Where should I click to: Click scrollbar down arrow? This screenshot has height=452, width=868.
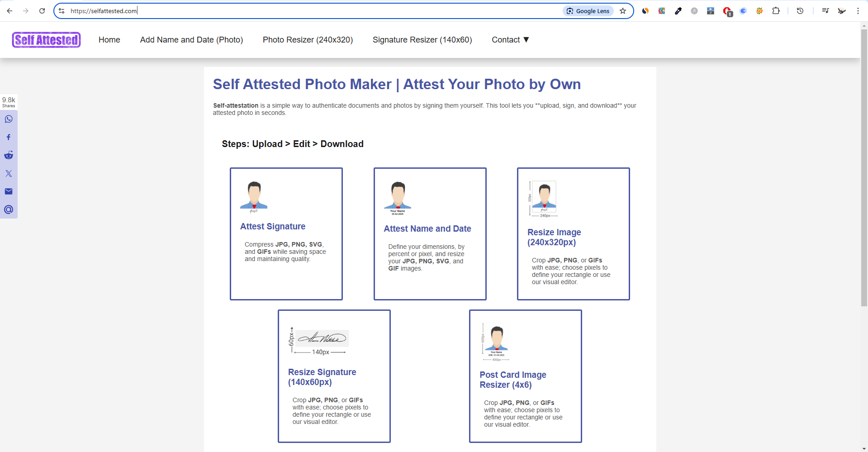click(864, 448)
